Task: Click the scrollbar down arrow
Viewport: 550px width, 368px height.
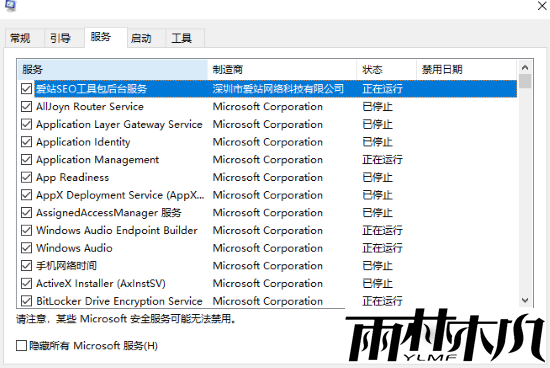Action: pos(525,300)
